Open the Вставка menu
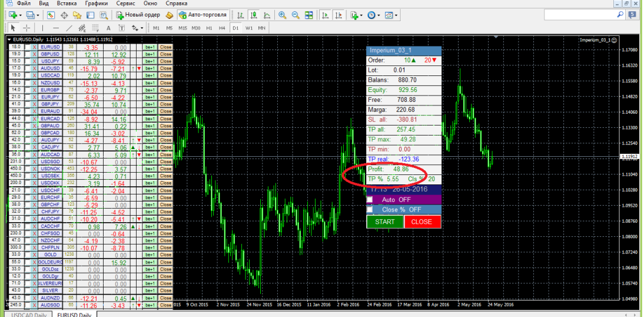The image size is (644, 317). coord(67,4)
